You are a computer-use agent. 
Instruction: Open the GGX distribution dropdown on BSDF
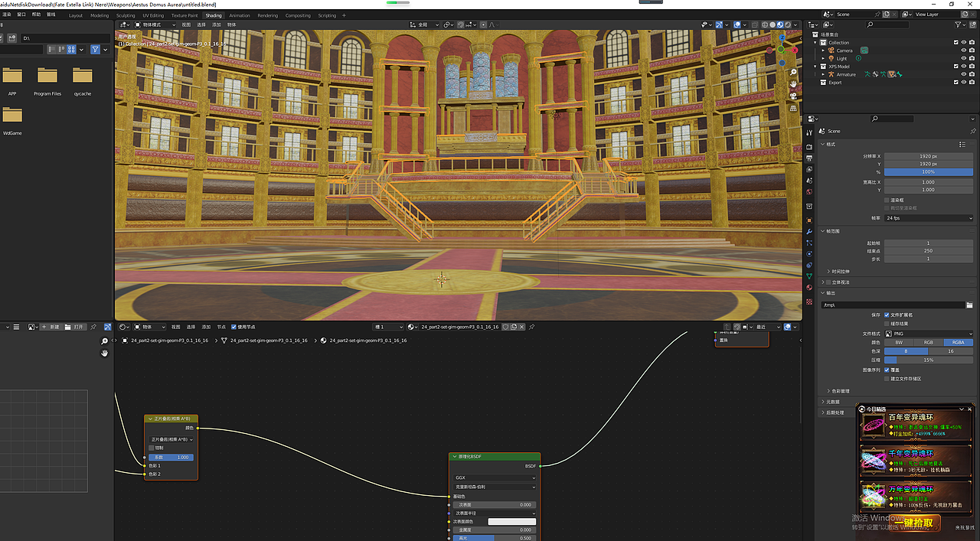[x=495, y=477]
